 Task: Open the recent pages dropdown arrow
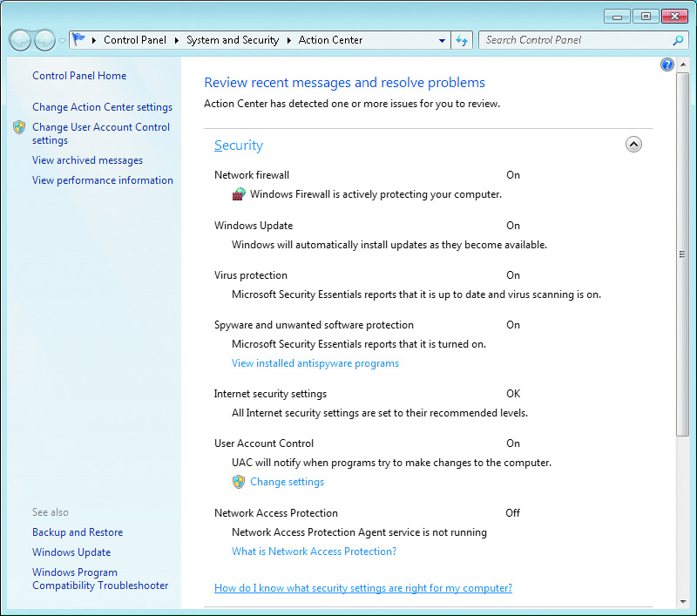click(x=62, y=41)
